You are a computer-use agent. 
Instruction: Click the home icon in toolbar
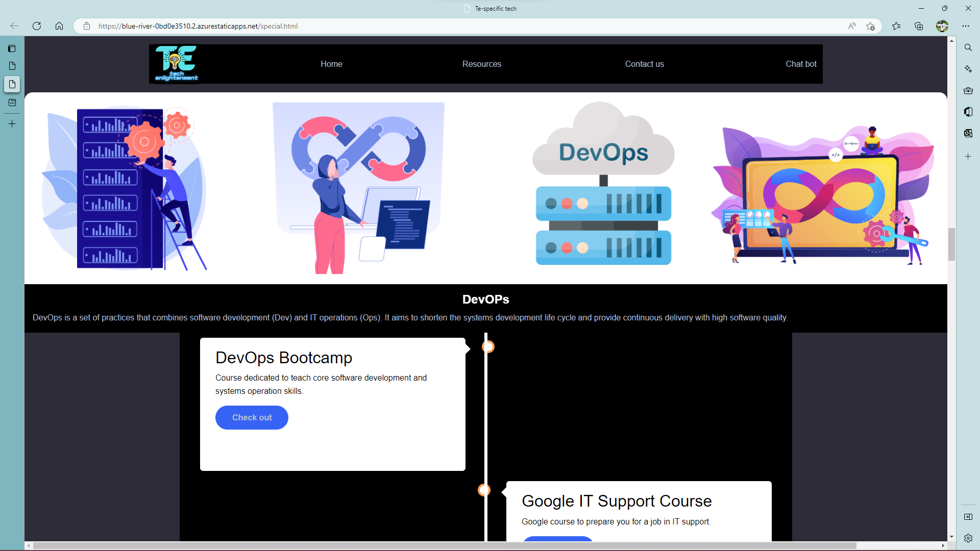click(x=59, y=26)
